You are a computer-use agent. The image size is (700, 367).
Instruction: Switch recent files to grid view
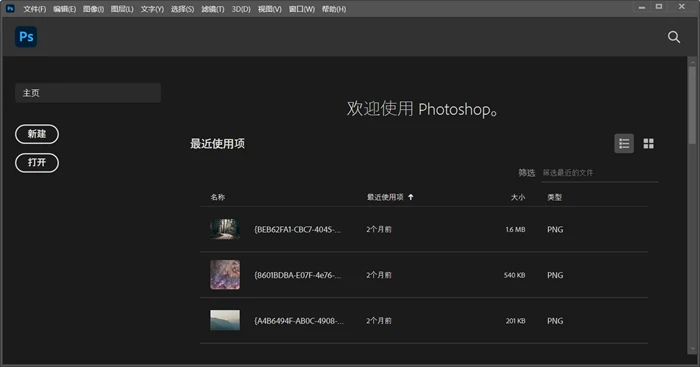pyautogui.click(x=648, y=143)
